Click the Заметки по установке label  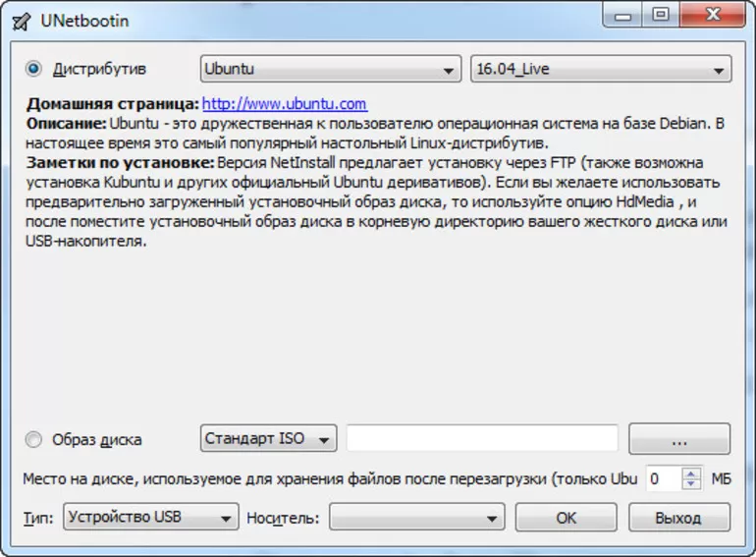coord(120,162)
